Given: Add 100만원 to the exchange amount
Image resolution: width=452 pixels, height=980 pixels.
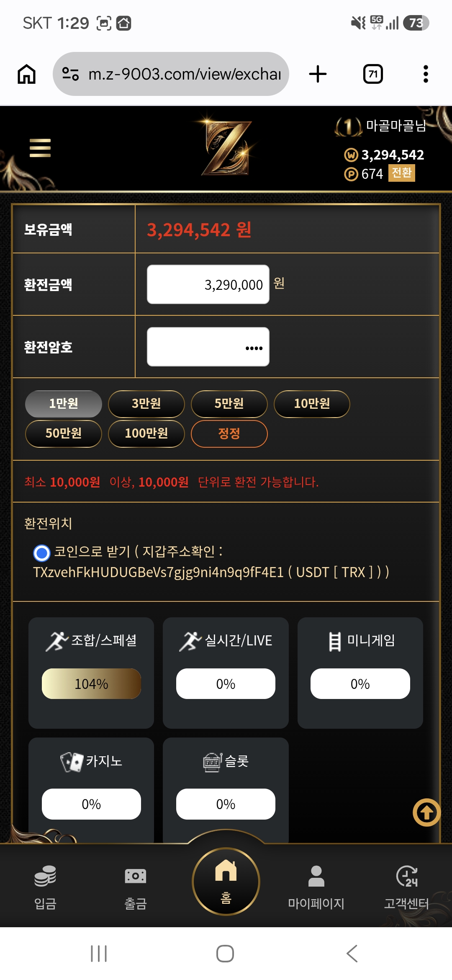Looking at the screenshot, I should (x=146, y=433).
